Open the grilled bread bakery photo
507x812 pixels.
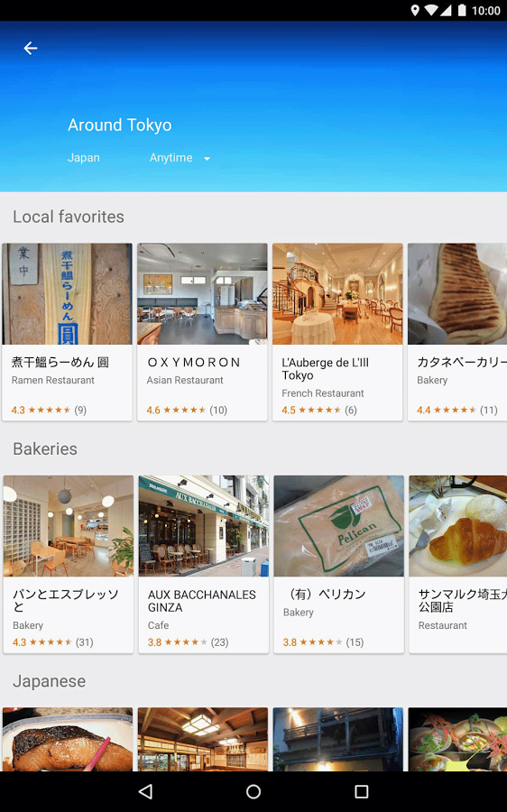click(x=457, y=293)
